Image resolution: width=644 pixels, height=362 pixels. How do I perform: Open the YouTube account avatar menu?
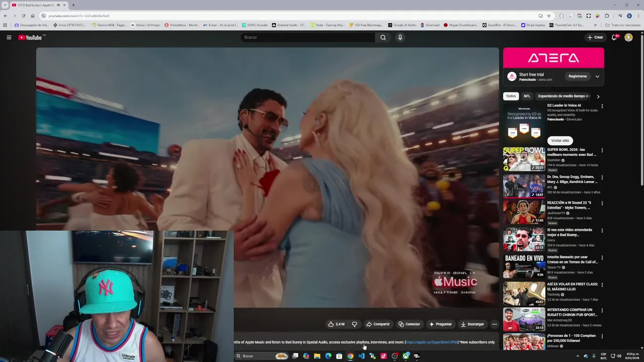tap(628, 37)
